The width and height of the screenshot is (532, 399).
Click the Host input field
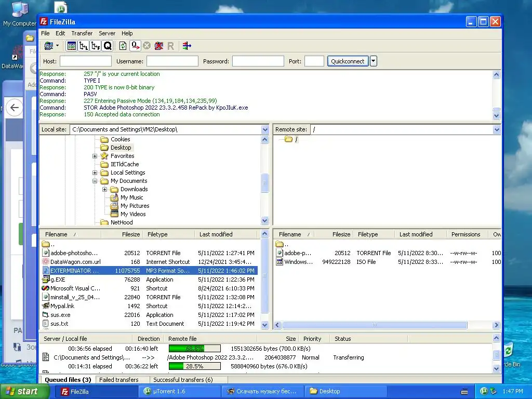(x=86, y=61)
